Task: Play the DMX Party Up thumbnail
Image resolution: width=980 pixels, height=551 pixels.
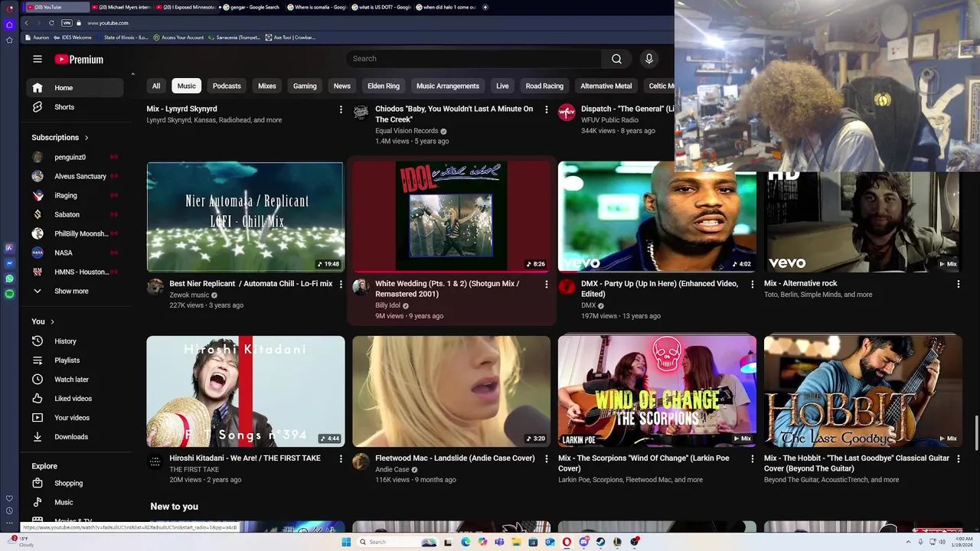Action: point(657,217)
